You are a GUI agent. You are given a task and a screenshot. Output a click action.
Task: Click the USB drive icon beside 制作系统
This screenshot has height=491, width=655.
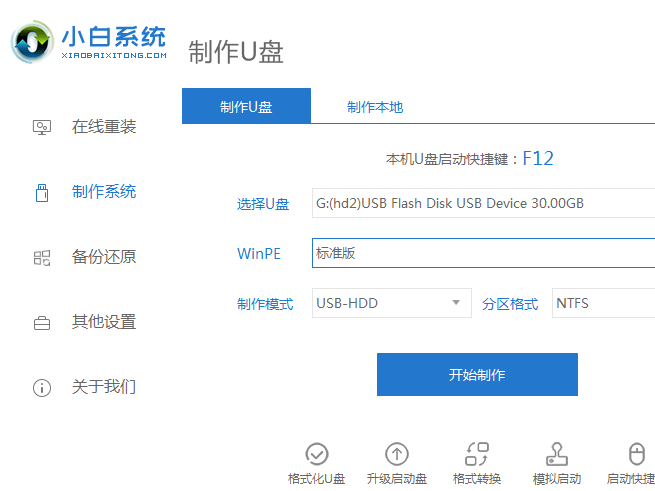click(42, 193)
